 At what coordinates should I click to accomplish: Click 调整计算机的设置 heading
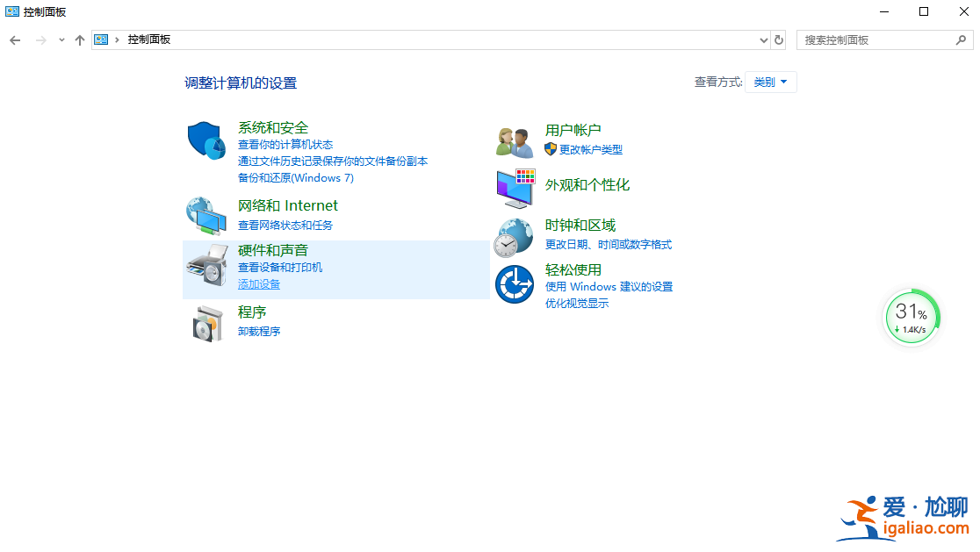(239, 82)
